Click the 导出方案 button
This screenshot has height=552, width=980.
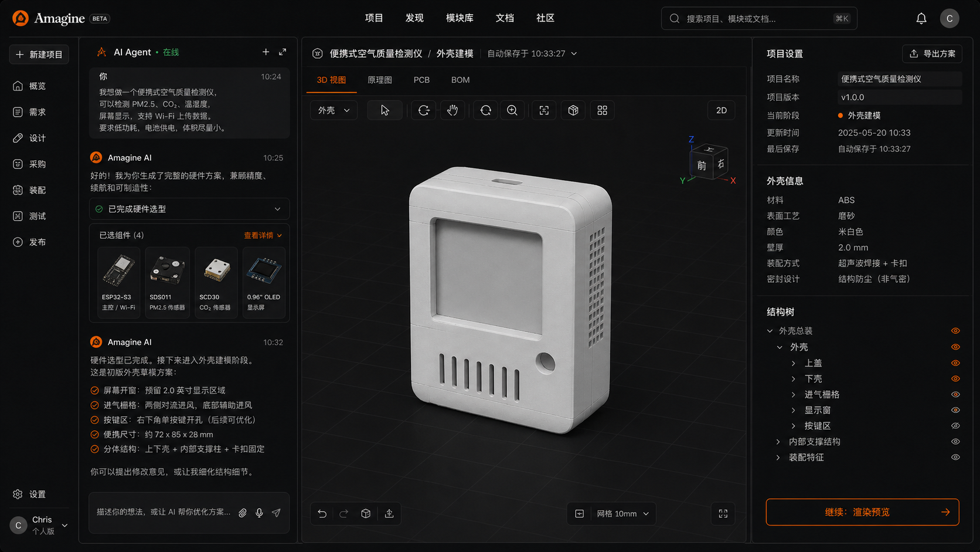click(932, 53)
